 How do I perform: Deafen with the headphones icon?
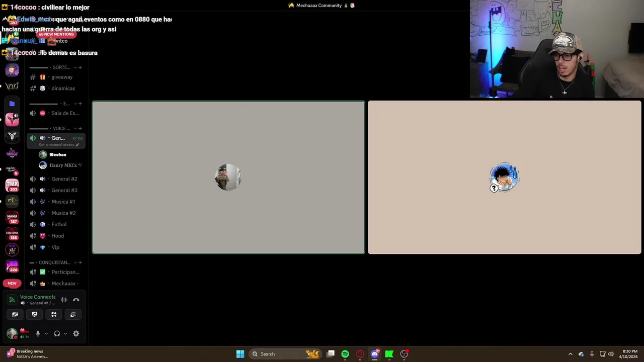(x=57, y=333)
